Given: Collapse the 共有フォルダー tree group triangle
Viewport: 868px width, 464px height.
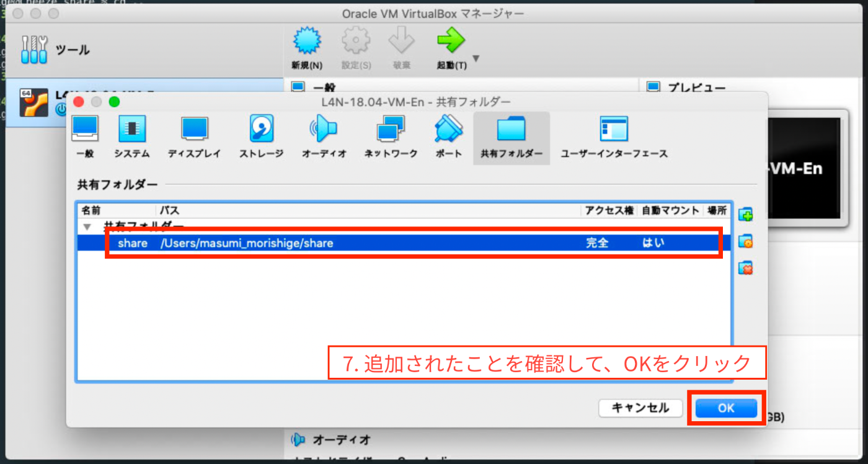Looking at the screenshot, I should (x=87, y=226).
